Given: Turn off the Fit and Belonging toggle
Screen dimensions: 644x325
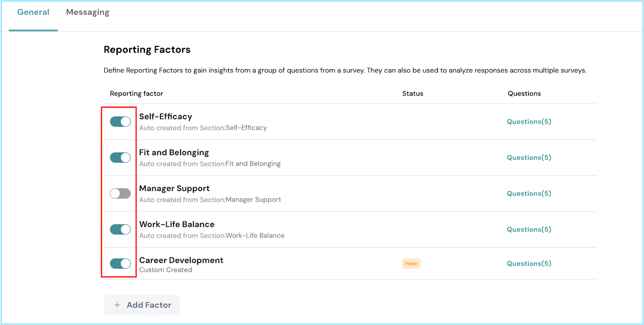Looking at the screenshot, I should click(x=120, y=158).
